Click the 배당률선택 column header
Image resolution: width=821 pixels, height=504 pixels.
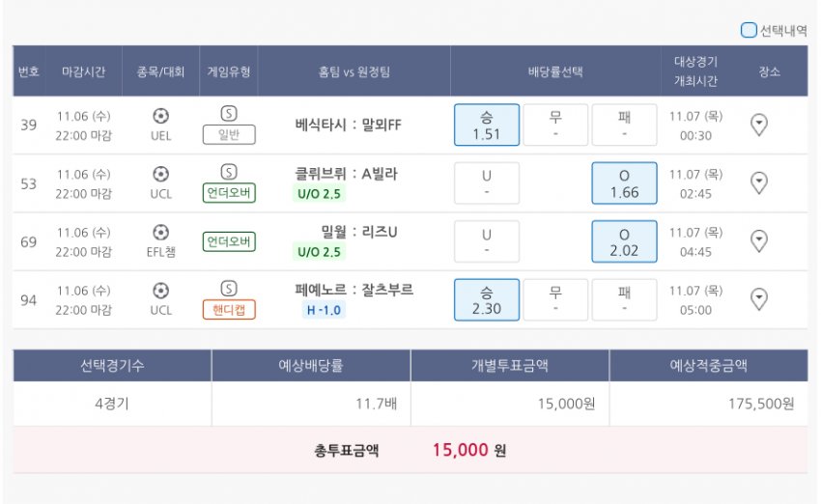click(x=555, y=71)
